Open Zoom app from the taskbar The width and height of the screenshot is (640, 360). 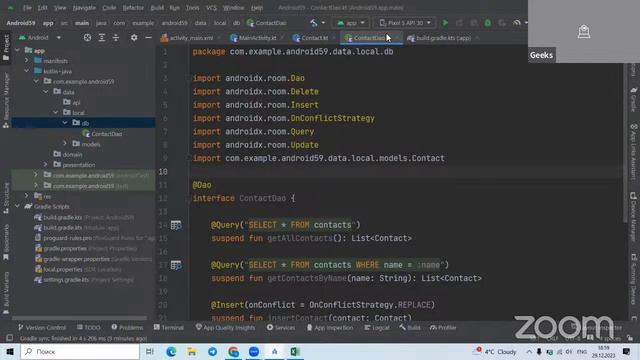tap(253, 351)
